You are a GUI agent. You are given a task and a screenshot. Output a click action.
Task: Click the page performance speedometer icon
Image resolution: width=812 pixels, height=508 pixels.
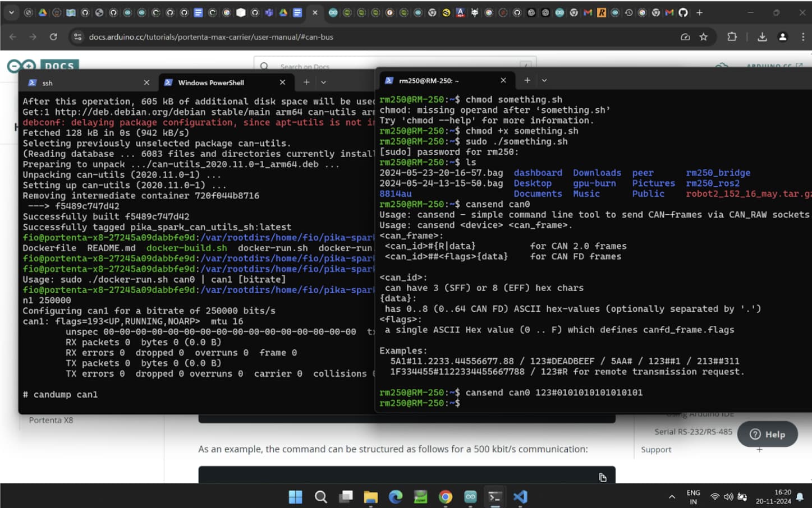click(x=685, y=37)
